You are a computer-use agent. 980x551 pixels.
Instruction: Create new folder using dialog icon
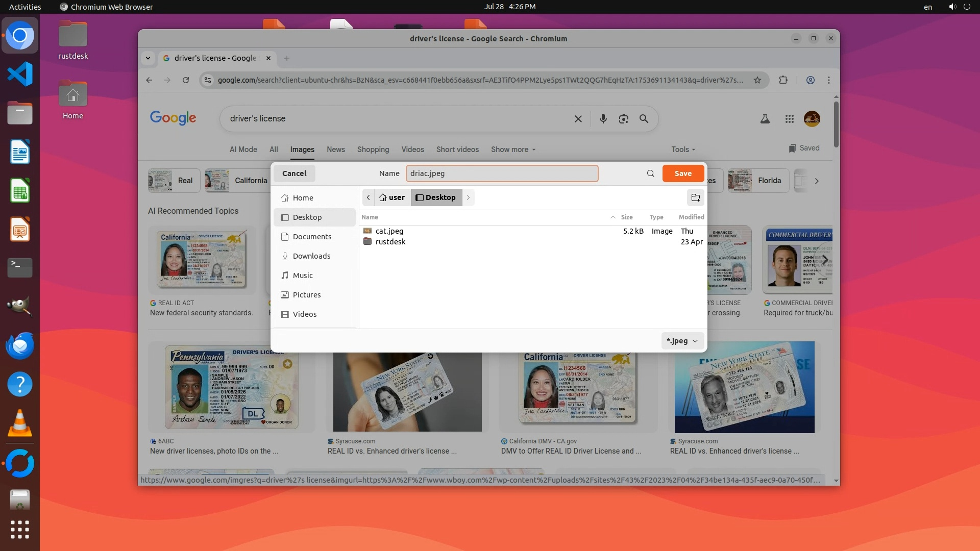tap(695, 198)
